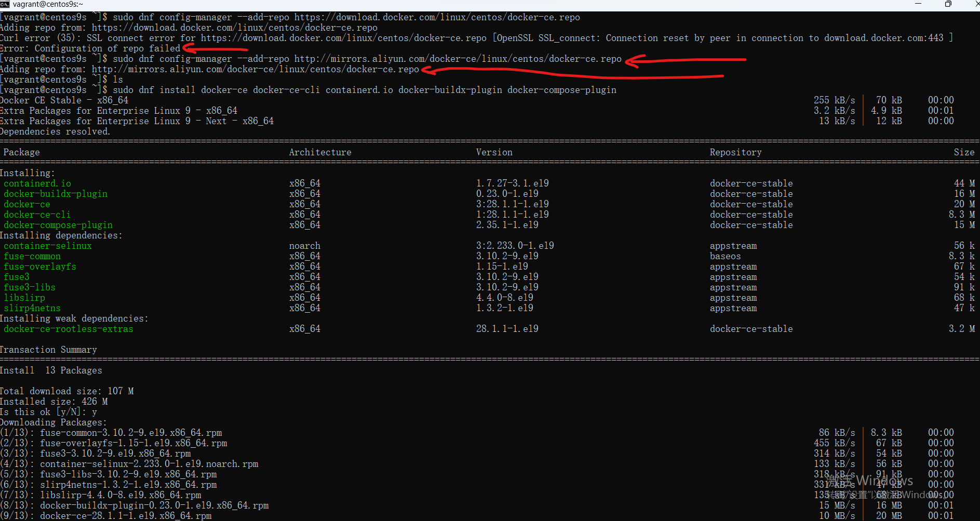Select the containerd.io package entry
This screenshot has width=980, height=521.
[x=37, y=183]
